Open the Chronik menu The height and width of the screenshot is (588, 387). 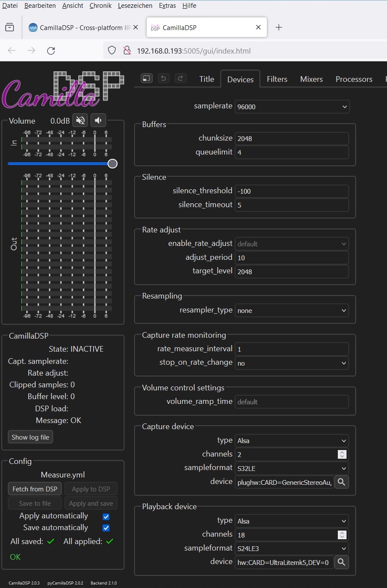point(101,6)
